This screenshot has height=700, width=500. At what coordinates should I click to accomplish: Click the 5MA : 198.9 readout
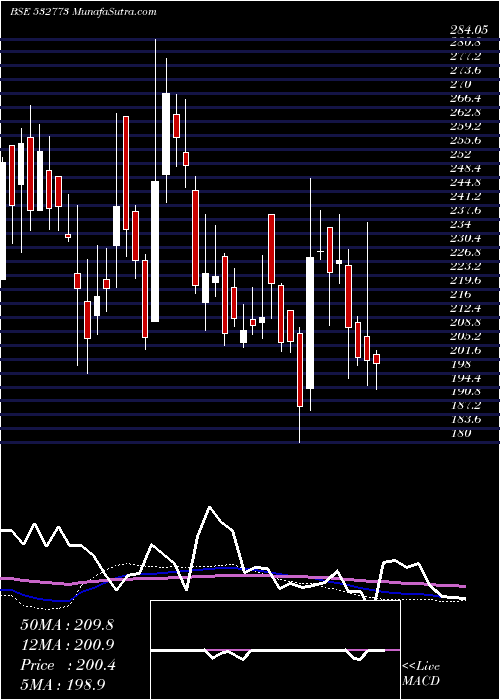pyautogui.click(x=63, y=684)
